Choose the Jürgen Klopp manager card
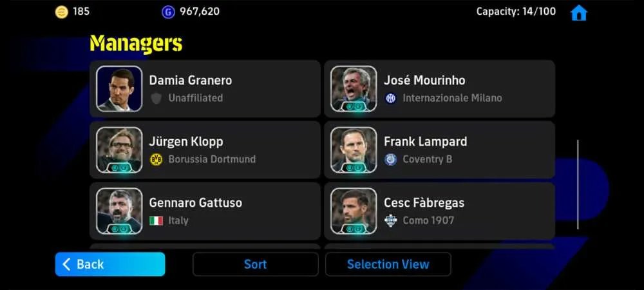 205,150
